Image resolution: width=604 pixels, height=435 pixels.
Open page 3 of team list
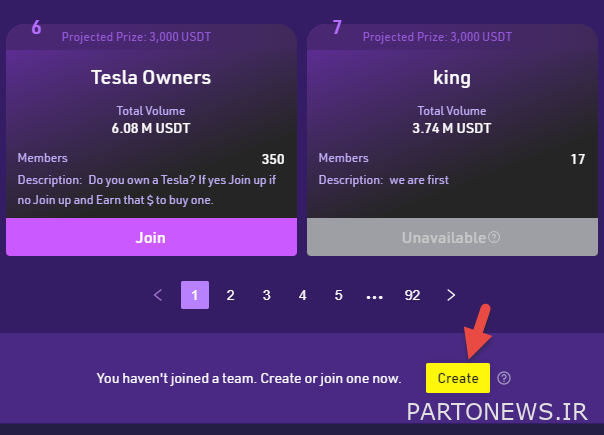[x=267, y=295]
